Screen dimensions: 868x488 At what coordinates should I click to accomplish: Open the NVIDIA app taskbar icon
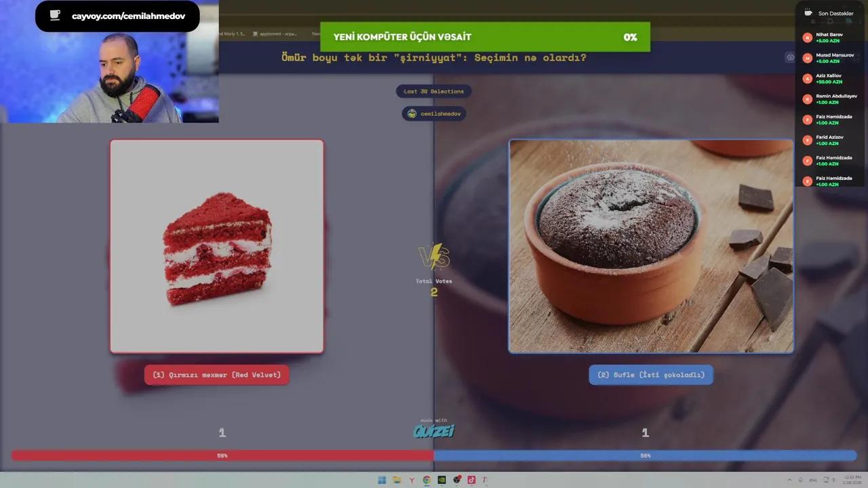[x=441, y=480]
